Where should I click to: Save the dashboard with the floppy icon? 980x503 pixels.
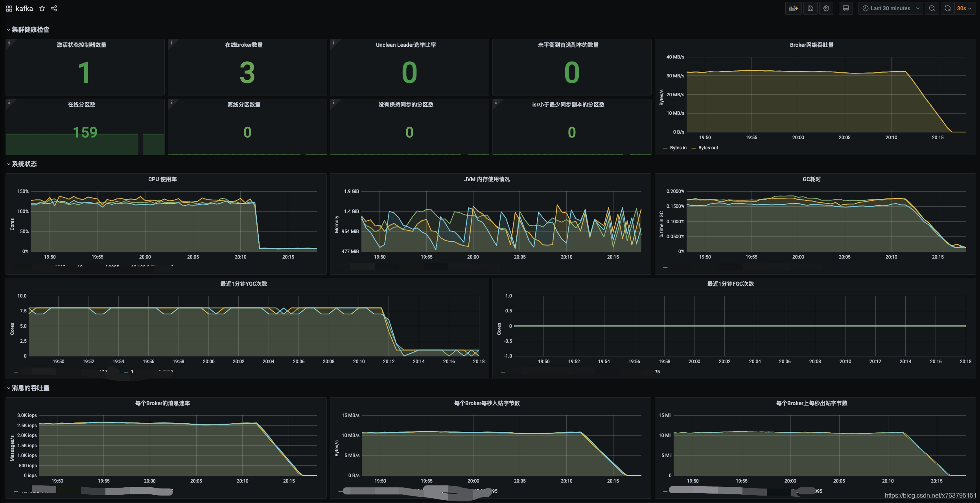[x=810, y=8]
